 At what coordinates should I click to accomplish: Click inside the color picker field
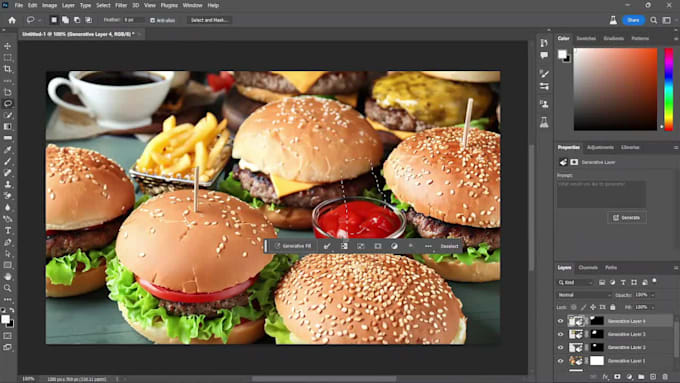615,89
